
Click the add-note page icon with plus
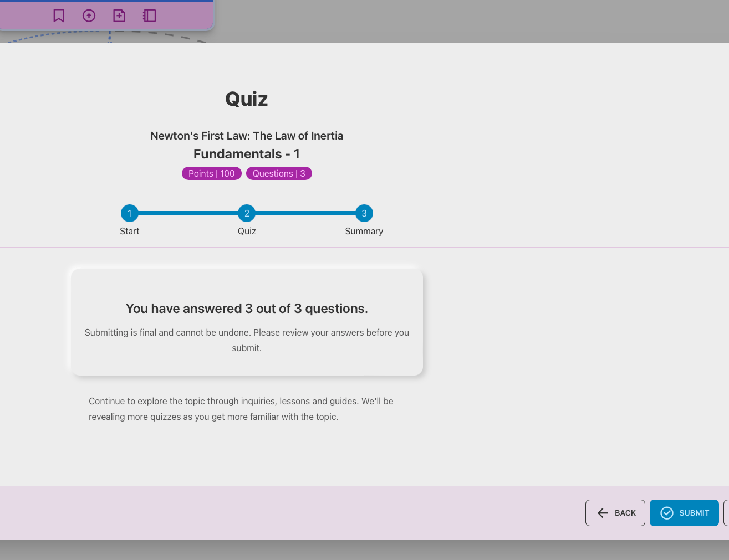click(119, 16)
